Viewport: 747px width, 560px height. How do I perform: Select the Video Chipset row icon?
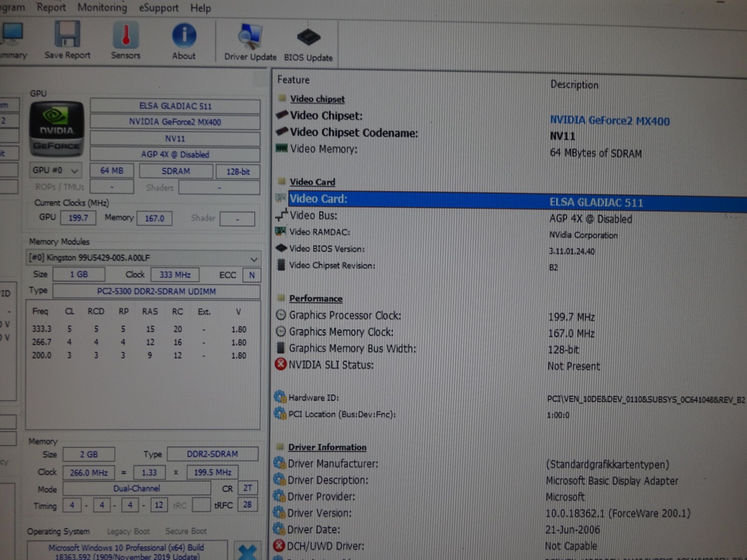point(282,115)
